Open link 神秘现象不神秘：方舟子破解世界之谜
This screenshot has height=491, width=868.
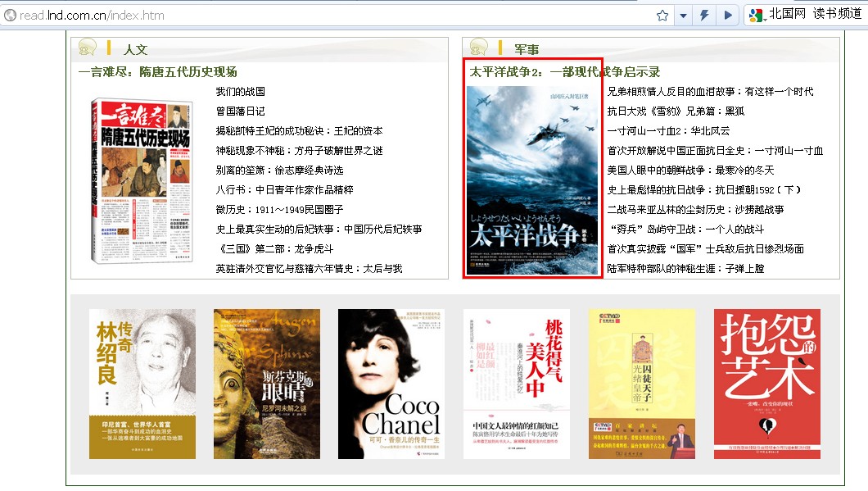tap(299, 151)
